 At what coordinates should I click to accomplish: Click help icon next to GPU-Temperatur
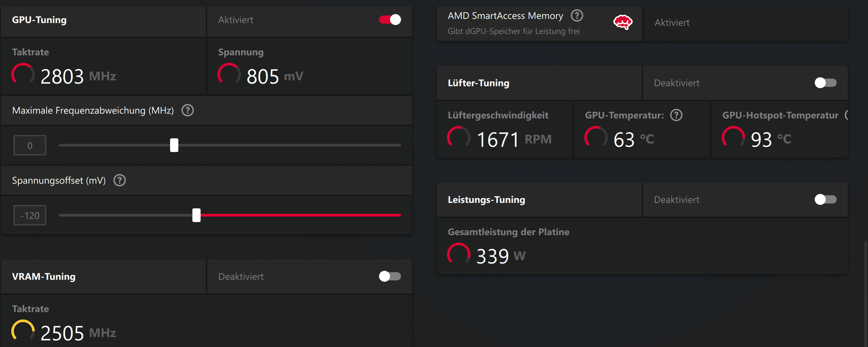click(676, 115)
